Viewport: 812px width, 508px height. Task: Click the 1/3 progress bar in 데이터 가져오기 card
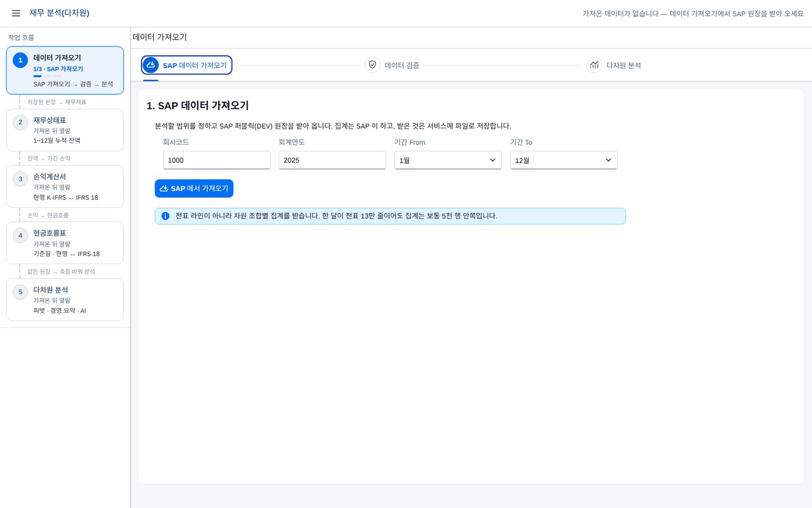(x=47, y=76)
